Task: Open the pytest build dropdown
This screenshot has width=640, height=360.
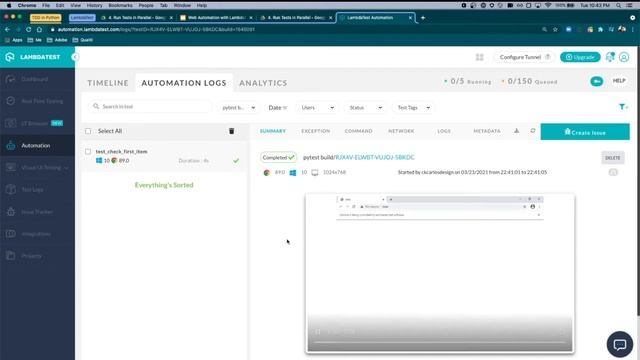Action: pos(238,108)
